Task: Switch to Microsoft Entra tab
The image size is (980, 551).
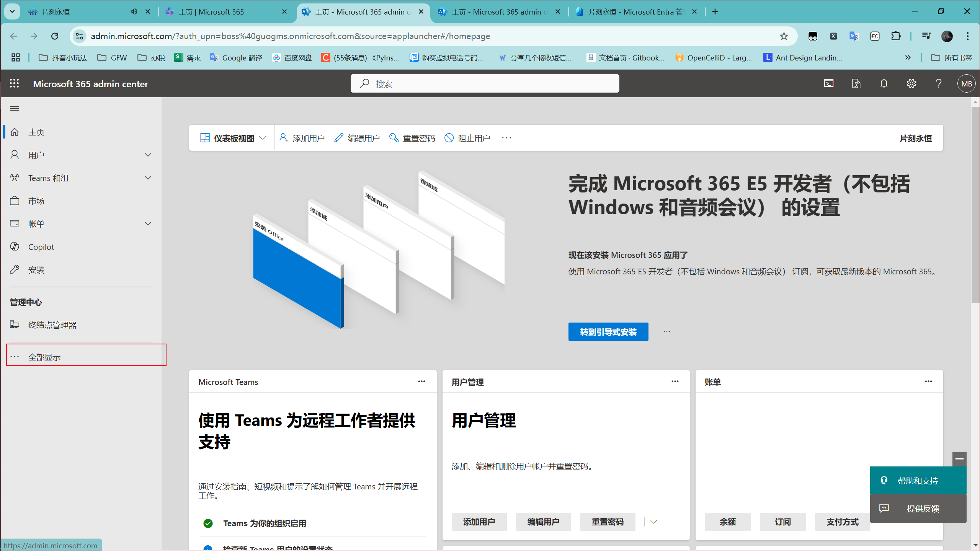Action: [x=635, y=11]
